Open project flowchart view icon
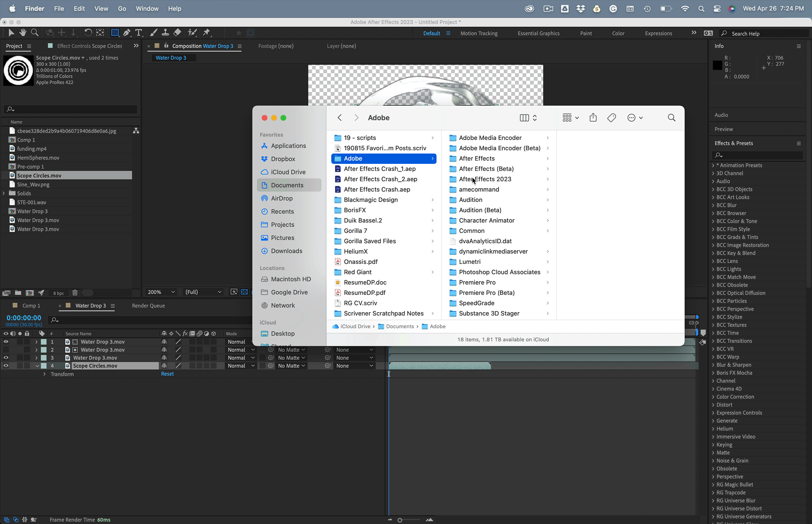Image resolution: width=812 pixels, height=524 pixels. tap(136, 131)
